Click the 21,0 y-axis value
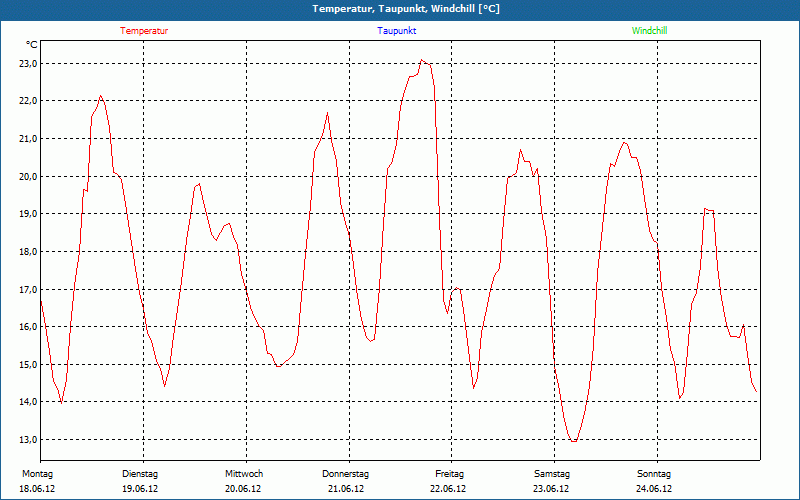The height and width of the screenshot is (500, 800). pos(28,139)
